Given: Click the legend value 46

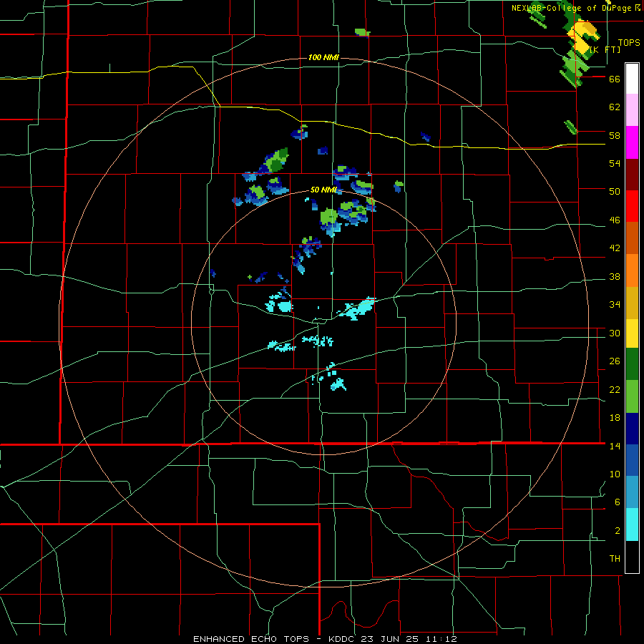Looking at the screenshot, I should [615, 220].
